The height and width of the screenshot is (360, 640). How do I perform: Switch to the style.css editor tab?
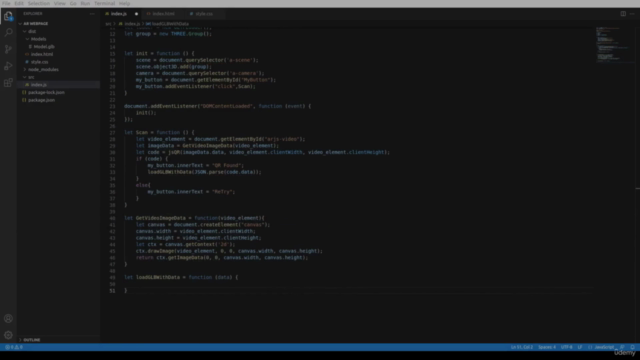click(x=204, y=14)
